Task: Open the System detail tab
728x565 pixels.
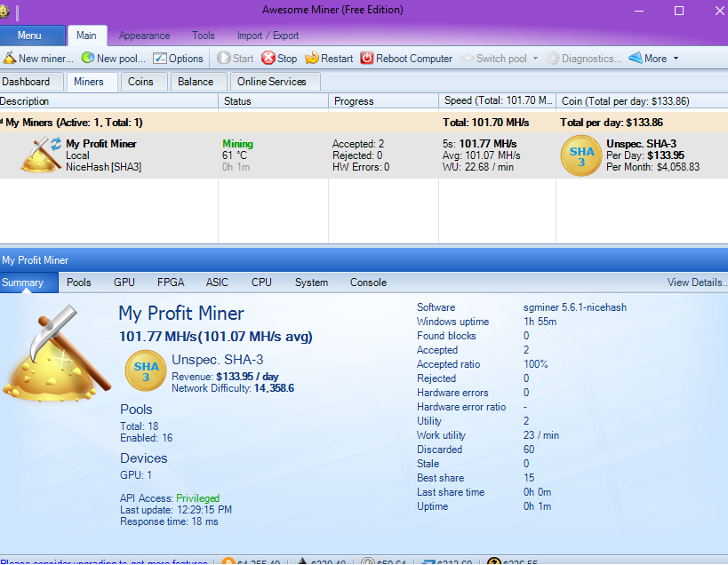Action: click(x=311, y=282)
